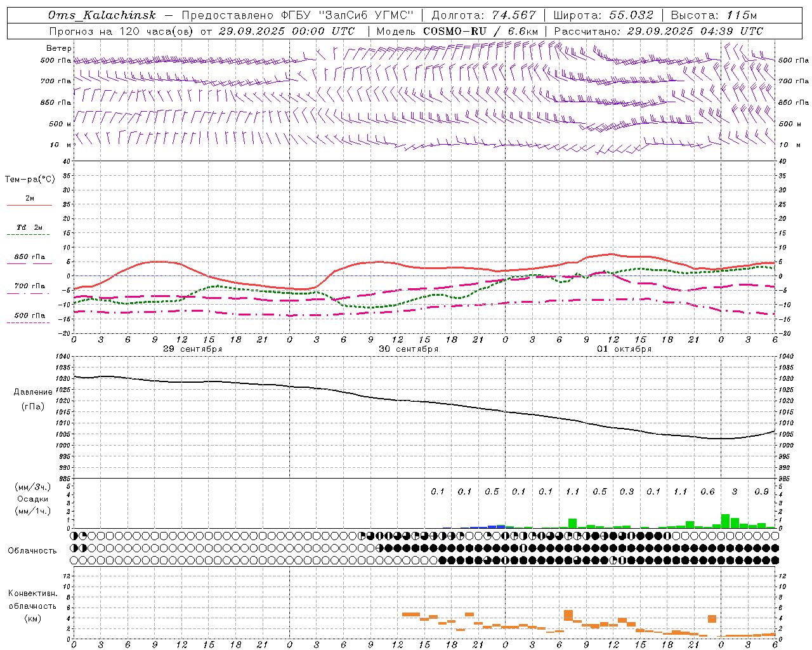Select the 30 сентября date label
This screenshot has width=812, height=650.
[x=408, y=349]
